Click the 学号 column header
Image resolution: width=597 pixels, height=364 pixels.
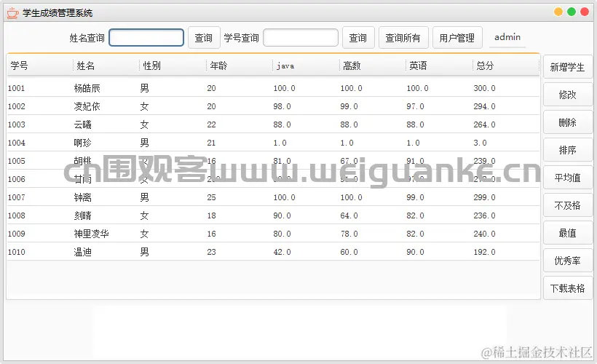[x=39, y=66]
